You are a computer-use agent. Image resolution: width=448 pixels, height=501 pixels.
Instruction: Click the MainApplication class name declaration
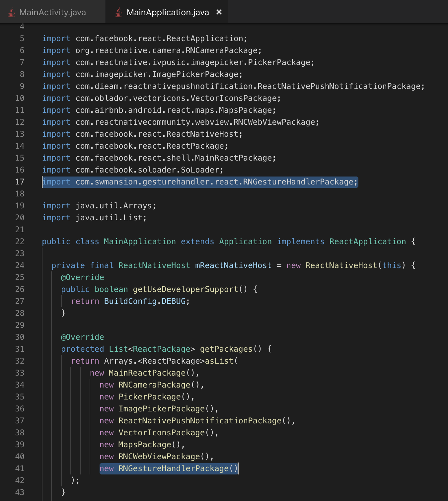[x=139, y=241]
